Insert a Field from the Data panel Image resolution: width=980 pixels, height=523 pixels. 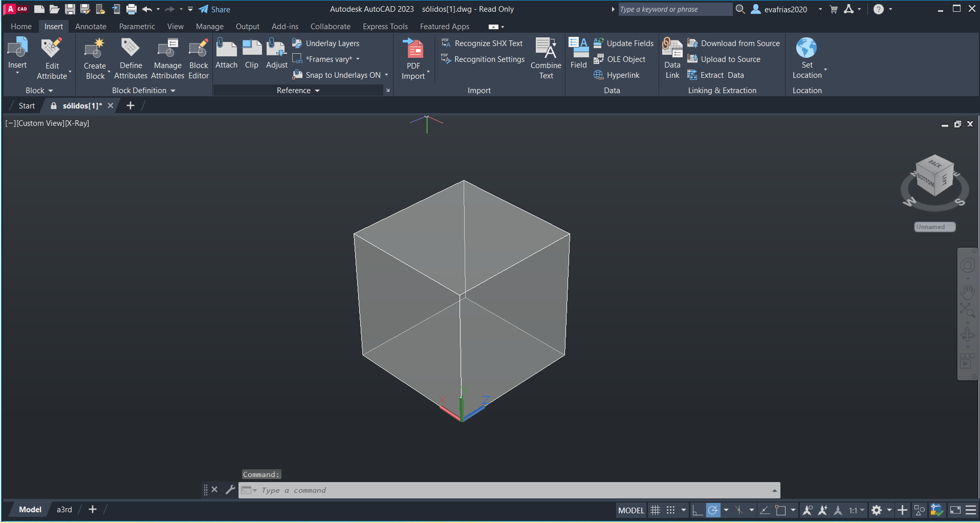[578, 49]
